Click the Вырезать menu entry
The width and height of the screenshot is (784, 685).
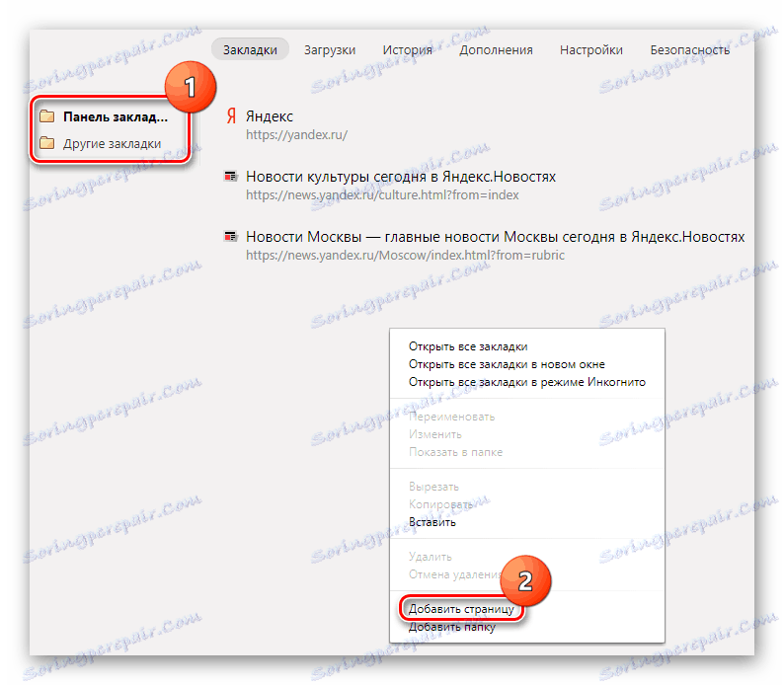pyautogui.click(x=433, y=487)
